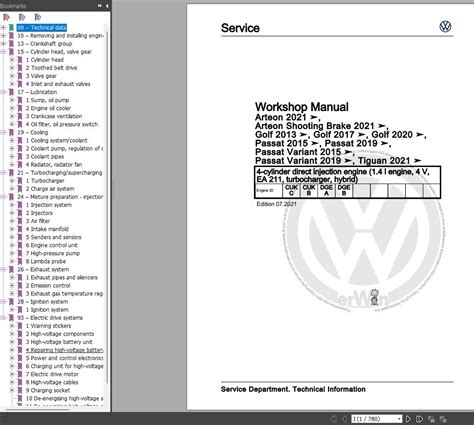Collapse the '26 – Exhaust system' node
The height and width of the screenshot is (425, 474).
[x=3, y=269]
